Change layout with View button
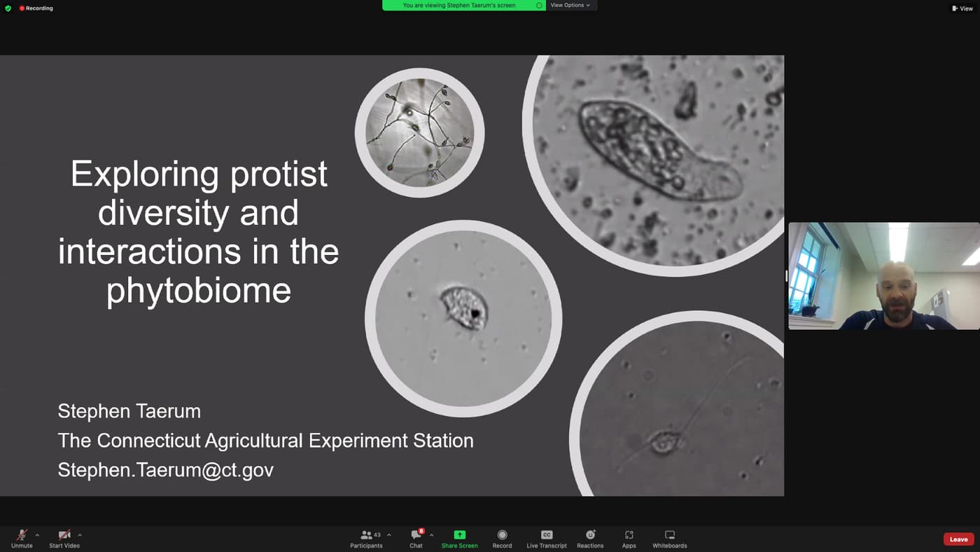Screen dimensions: 980x552 click(962, 8)
